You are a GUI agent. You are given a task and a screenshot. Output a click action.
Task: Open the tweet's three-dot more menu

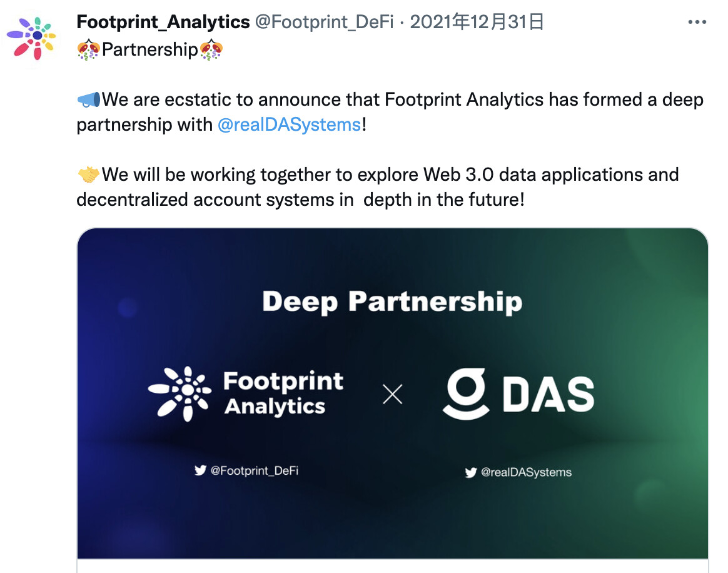[697, 22]
